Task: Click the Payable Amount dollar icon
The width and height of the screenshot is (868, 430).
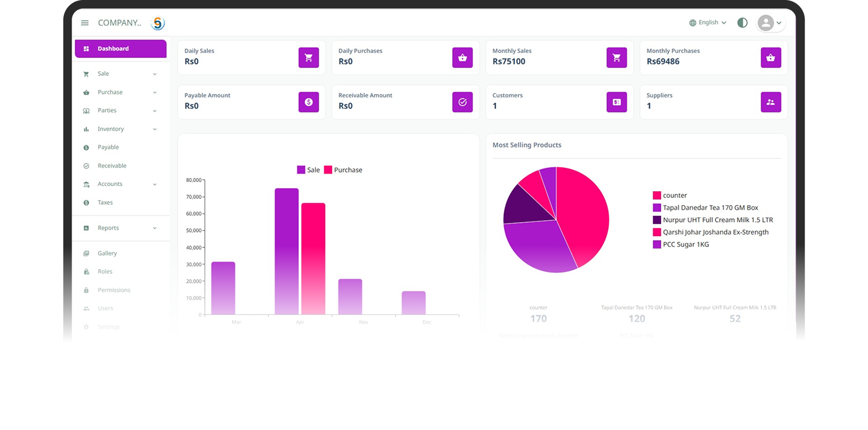Action: pos(309,102)
